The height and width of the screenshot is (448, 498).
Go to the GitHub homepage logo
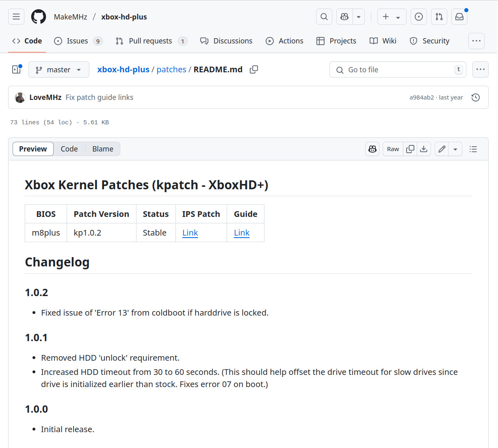pos(39,17)
